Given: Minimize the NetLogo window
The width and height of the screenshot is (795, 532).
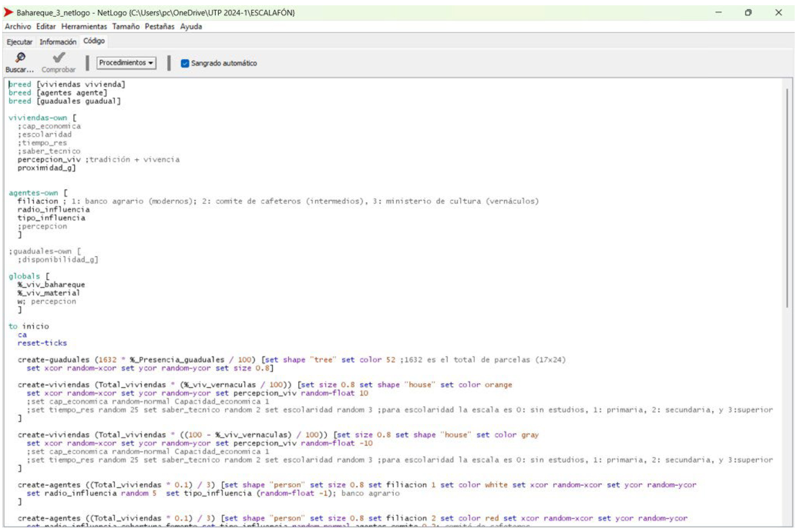Looking at the screenshot, I should 719,12.
